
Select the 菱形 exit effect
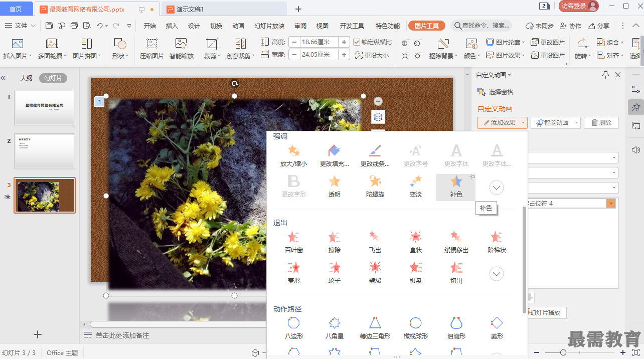[x=293, y=273]
